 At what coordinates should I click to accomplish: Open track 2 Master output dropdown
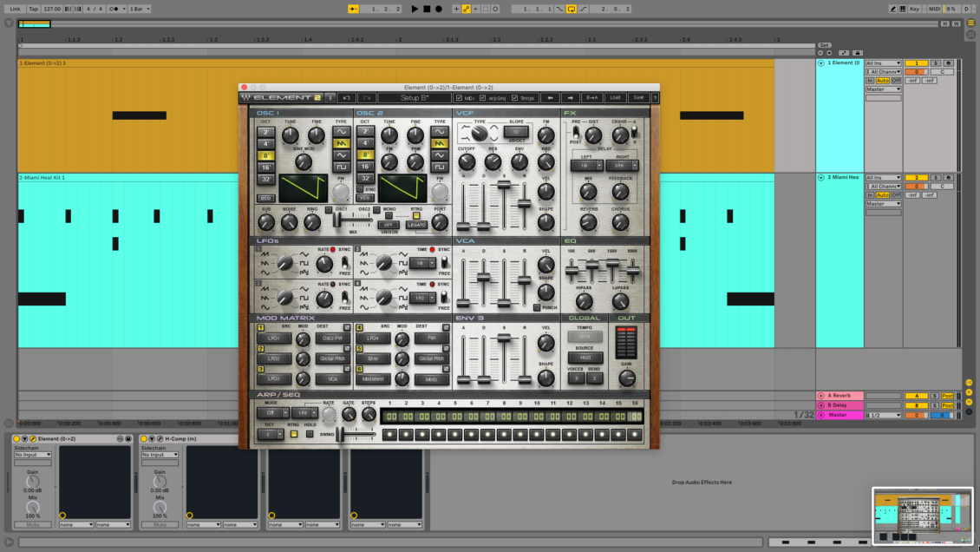click(x=883, y=204)
